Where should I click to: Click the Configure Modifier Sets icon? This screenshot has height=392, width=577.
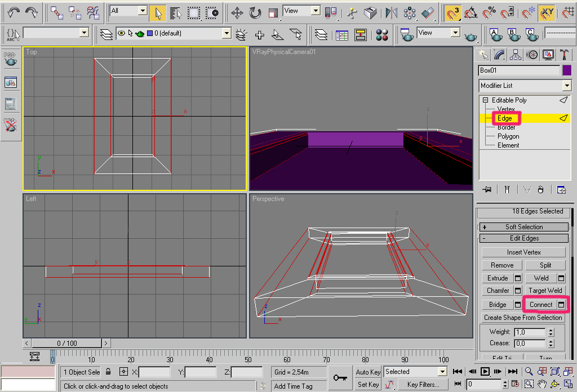(x=561, y=190)
